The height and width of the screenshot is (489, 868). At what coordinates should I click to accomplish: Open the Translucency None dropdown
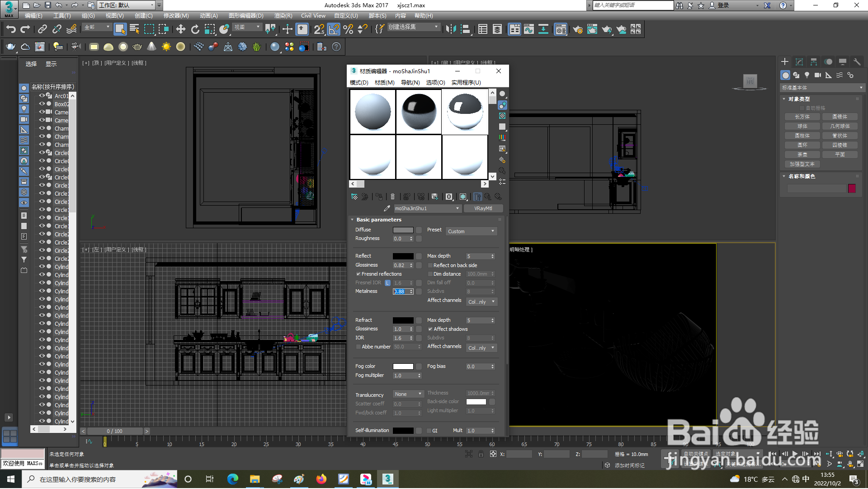point(408,395)
